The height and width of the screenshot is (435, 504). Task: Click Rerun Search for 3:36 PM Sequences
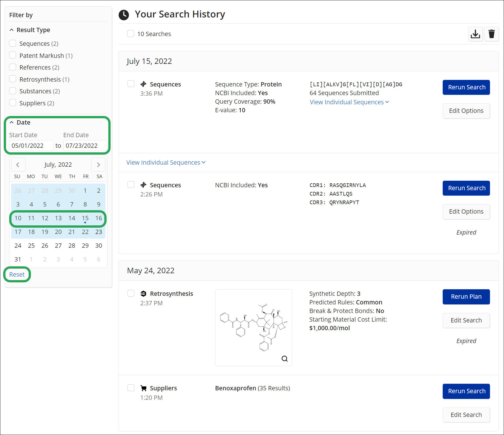click(x=466, y=87)
